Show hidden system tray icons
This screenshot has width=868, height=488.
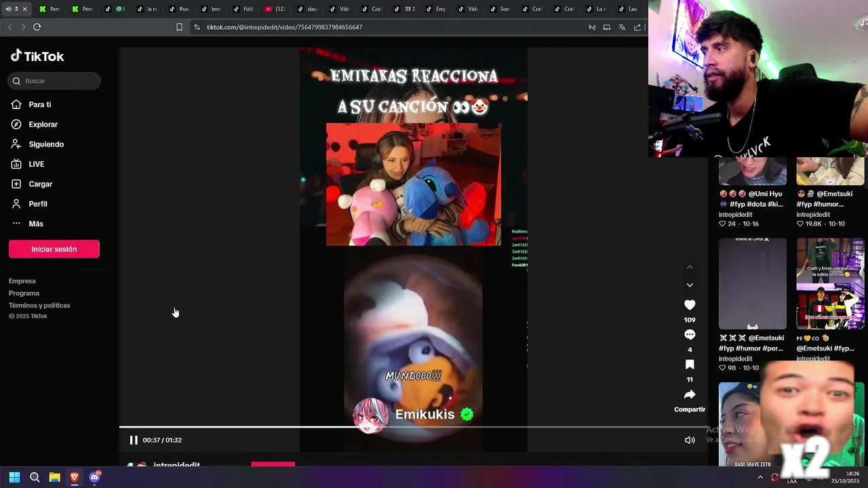click(760, 477)
